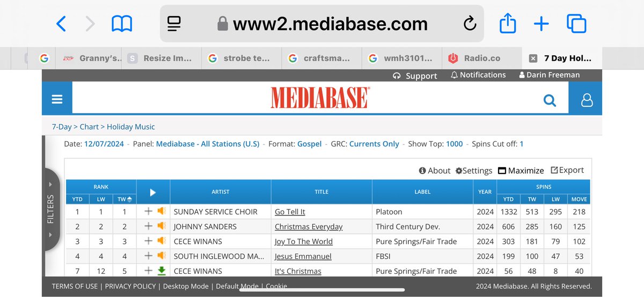Open About chart info
The width and height of the screenshot is (644, 297).
(x=435, y=170)
